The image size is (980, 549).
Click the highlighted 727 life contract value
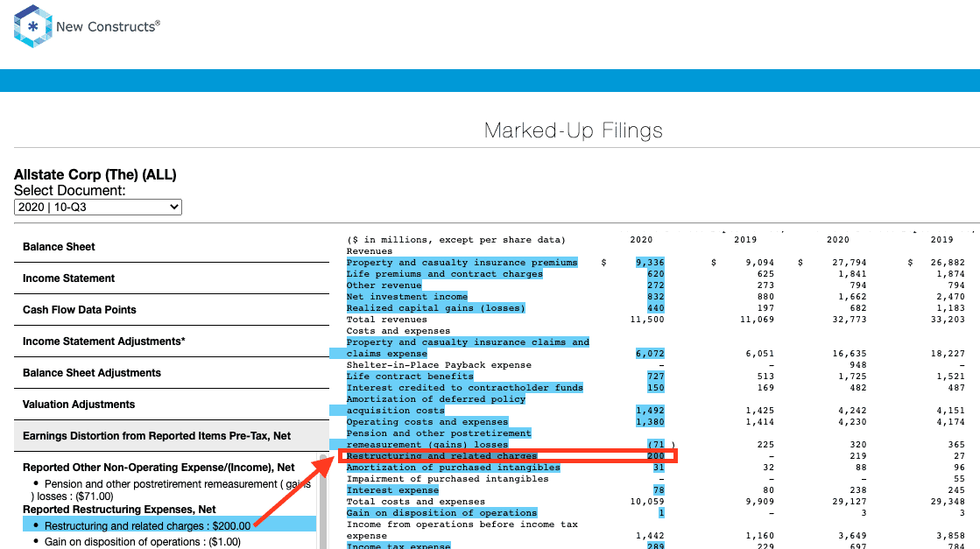[x=656, y=376]
